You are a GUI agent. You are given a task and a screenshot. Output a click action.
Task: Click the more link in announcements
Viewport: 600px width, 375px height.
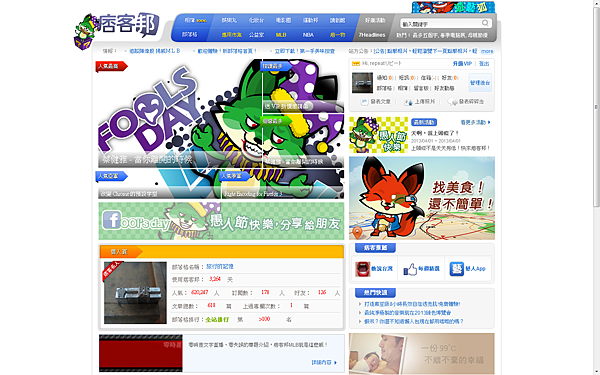(x=487, y=51)
